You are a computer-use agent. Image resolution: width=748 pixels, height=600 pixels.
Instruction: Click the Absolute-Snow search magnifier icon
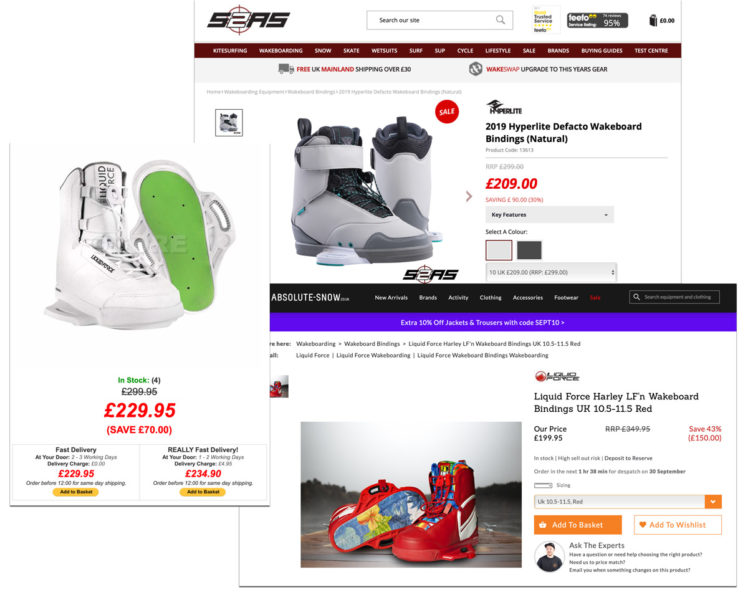[636, 297]
